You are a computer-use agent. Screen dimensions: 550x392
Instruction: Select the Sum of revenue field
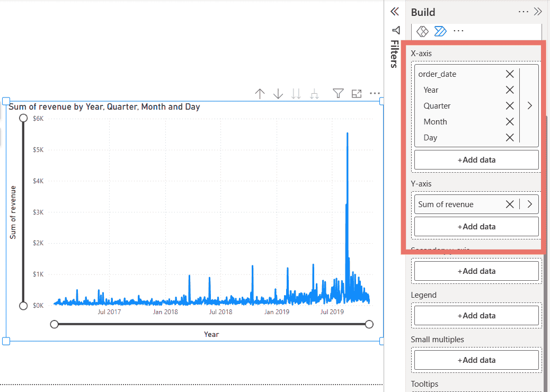tap(446, 204)
